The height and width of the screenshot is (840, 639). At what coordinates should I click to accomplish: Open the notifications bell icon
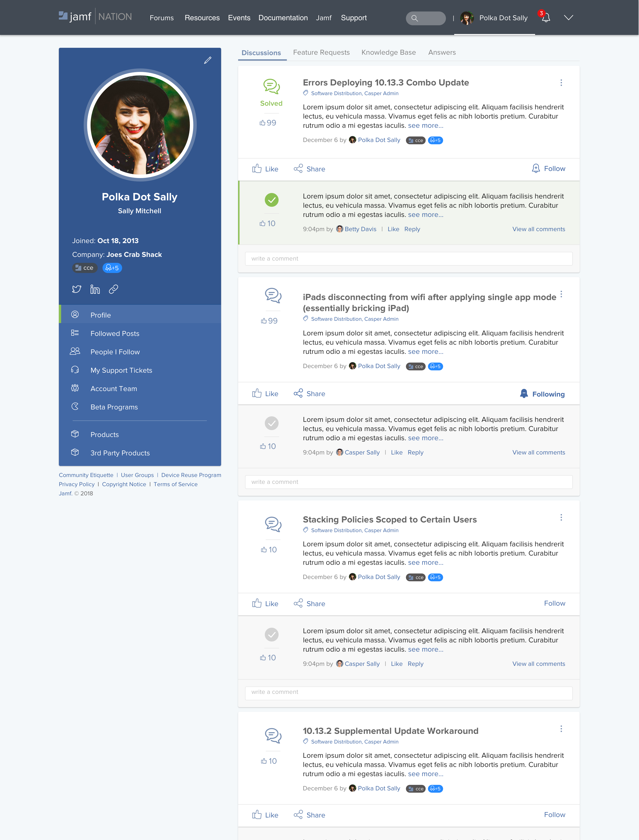click(x=546, y=18)
